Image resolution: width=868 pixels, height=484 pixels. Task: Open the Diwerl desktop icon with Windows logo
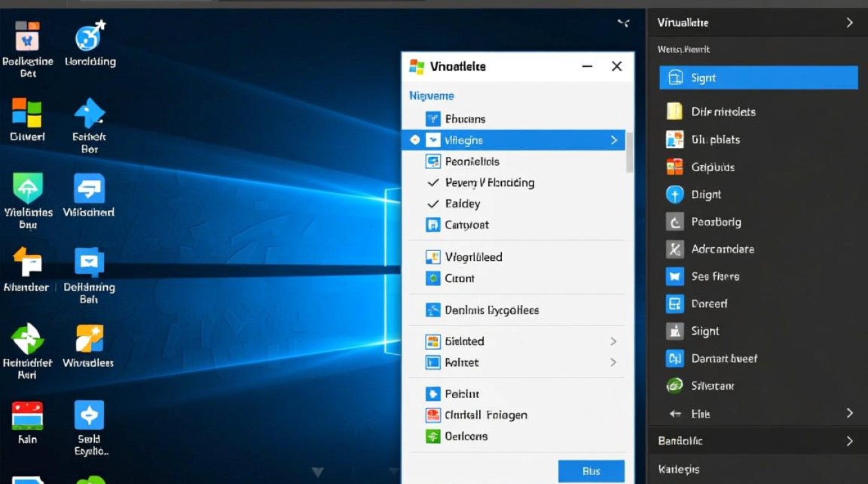27,113
